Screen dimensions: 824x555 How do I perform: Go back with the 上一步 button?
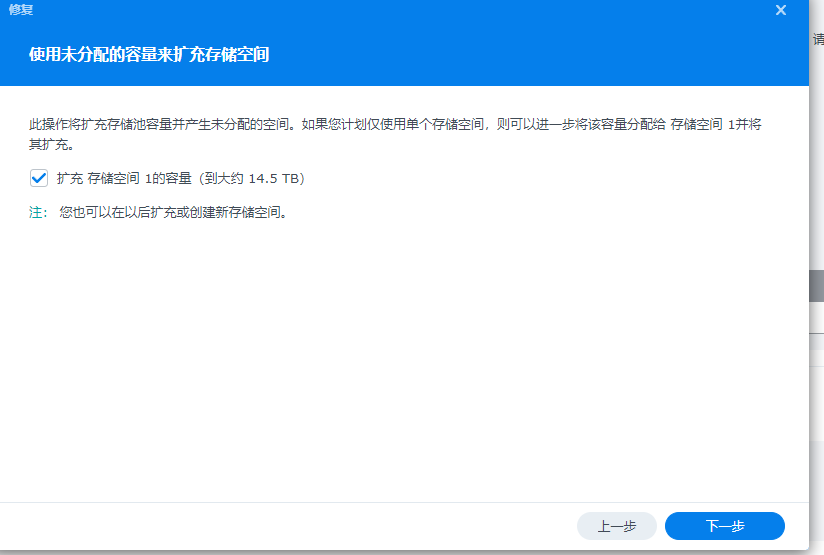coord(617,526)
